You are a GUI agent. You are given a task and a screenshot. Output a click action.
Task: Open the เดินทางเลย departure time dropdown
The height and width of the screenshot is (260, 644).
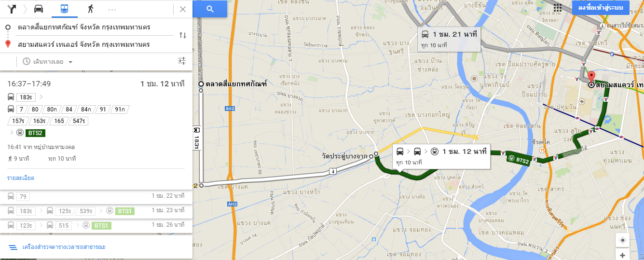pyautogui.click(x=47, y=62)
